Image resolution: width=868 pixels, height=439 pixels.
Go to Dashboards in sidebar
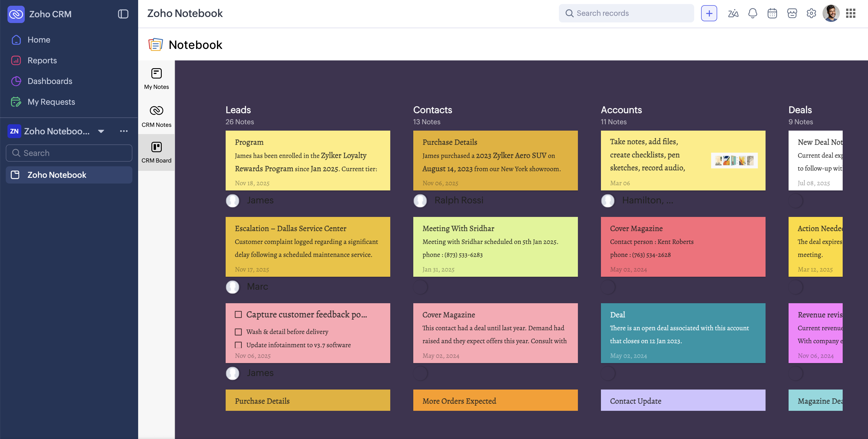50,81
